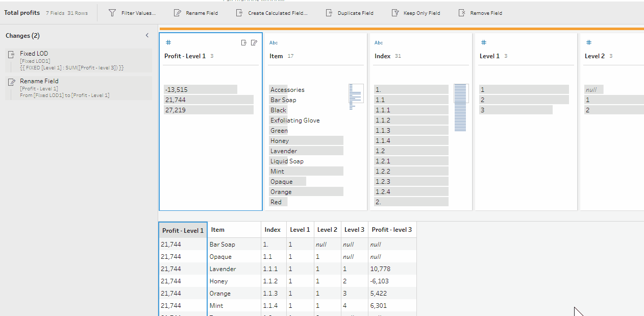Click the Create Calculated Field icon
This screenshot has width=644, height=316.
239,13
